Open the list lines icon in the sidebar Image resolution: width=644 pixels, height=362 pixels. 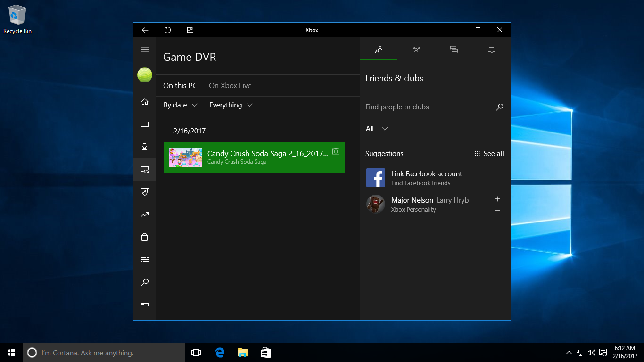145,260
